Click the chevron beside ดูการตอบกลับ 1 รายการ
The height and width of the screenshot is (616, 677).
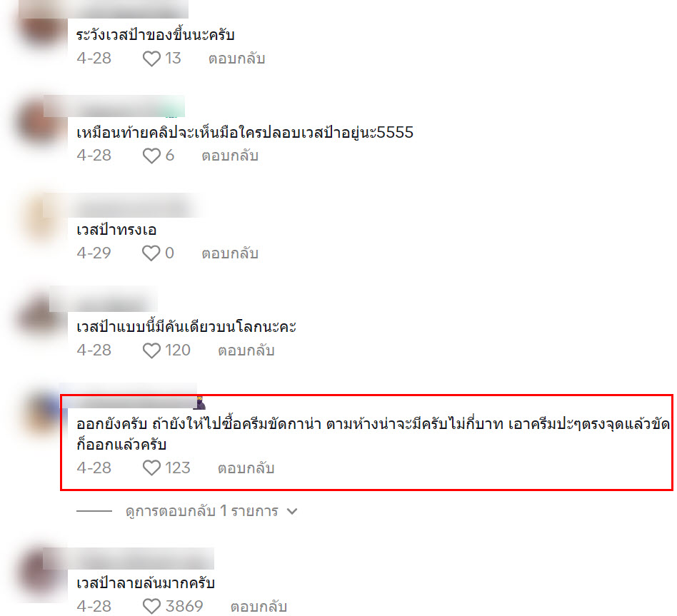(x=292, y=512)
